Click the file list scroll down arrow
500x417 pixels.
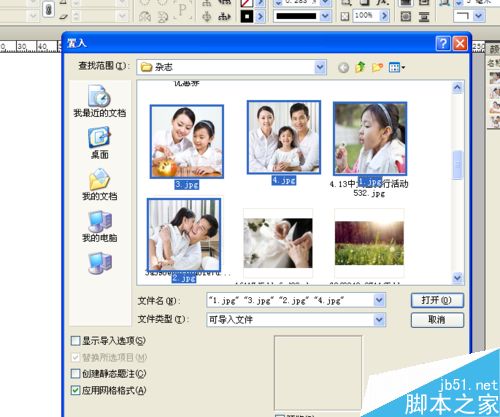point(457,278)
